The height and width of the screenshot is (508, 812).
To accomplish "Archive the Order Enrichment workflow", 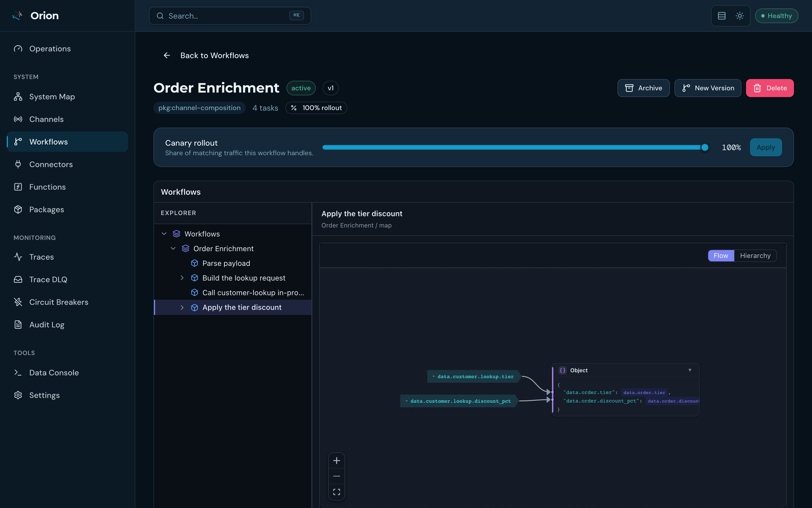I will click(643, 88).
